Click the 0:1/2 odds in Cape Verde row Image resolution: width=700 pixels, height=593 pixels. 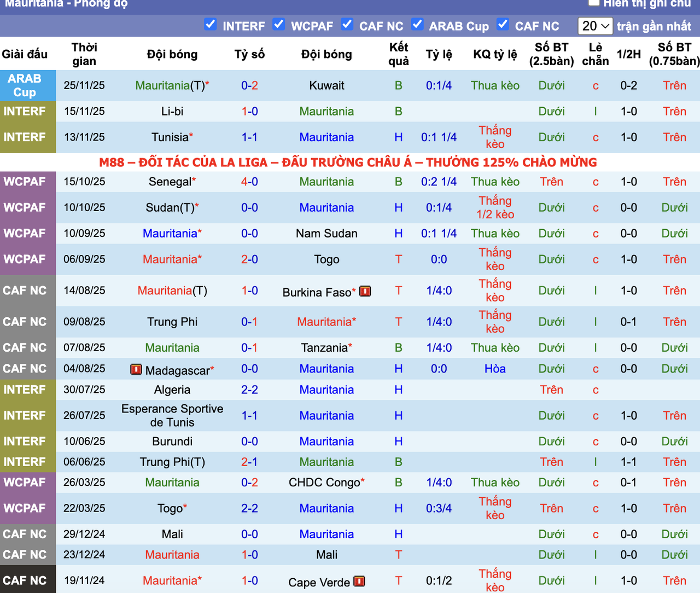pos(439,580)
